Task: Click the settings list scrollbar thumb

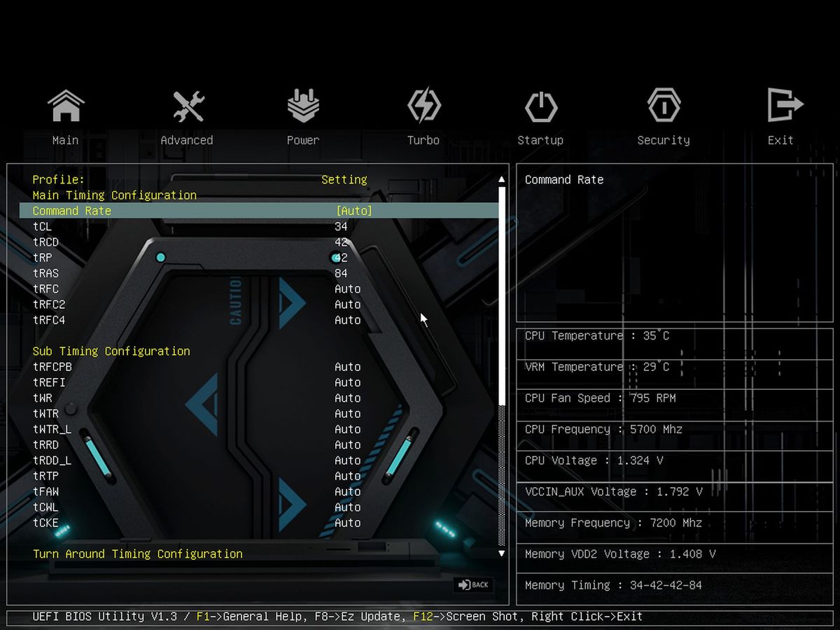Action: click(x=501, y=295)
